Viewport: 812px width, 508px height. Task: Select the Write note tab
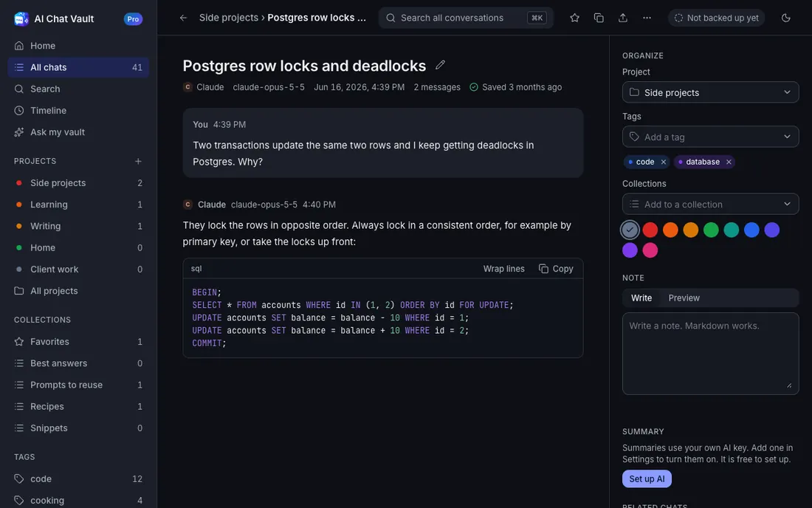pos(641,298)
